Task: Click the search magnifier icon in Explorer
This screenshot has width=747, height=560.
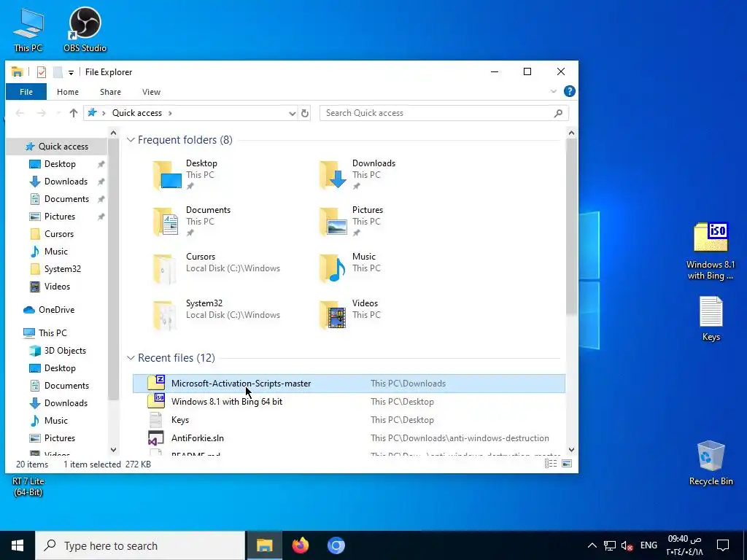Action: (558, 113)
